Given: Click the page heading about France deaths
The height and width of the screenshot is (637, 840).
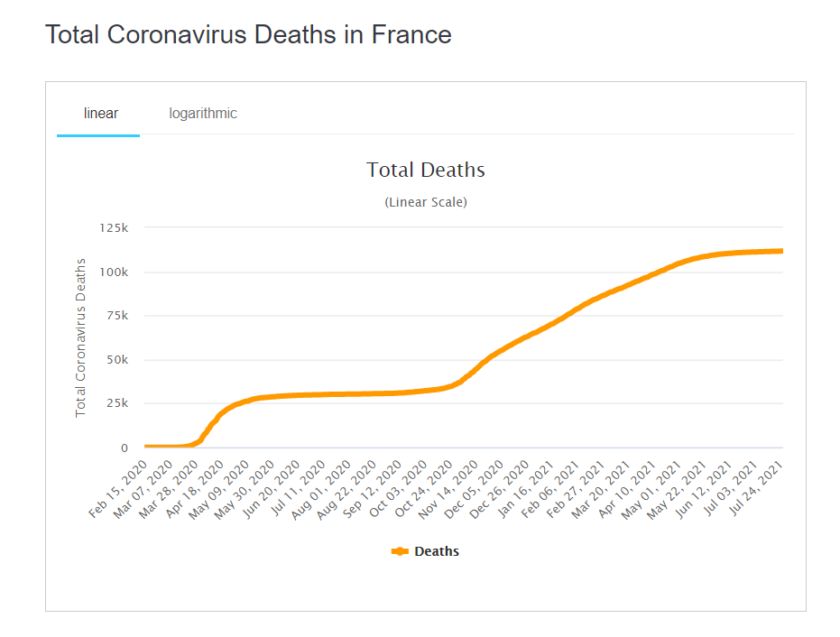Looking at the screenshot, I should point(248,35).
